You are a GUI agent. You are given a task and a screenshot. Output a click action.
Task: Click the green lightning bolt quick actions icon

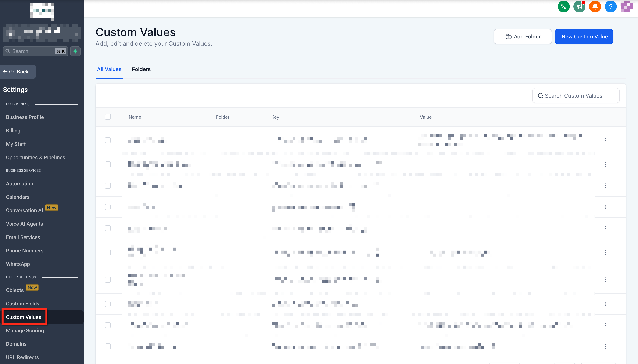tap(75, 51)
